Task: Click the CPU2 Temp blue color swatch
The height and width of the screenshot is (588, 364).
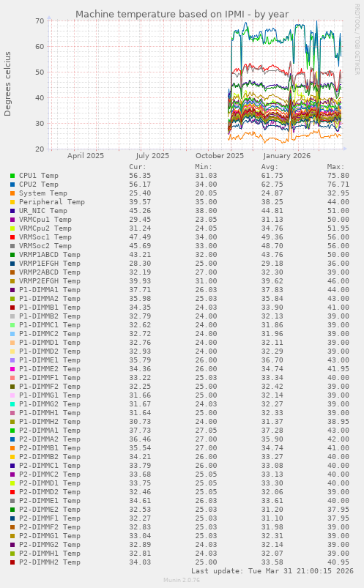Action: [12, 185]
